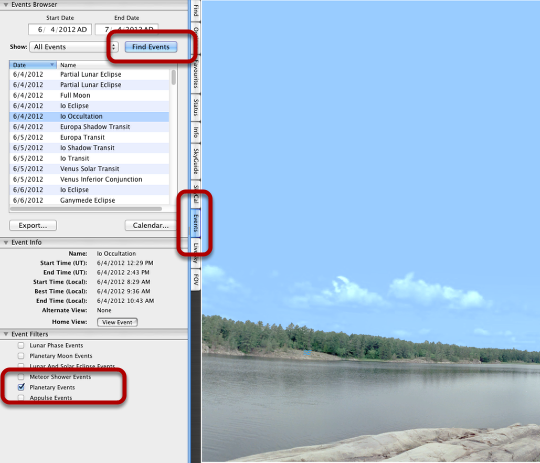The width and height of the screenshot is (540, 463).
Task: Select the Io Occultation event row
Action: click(x=90, y=116)
